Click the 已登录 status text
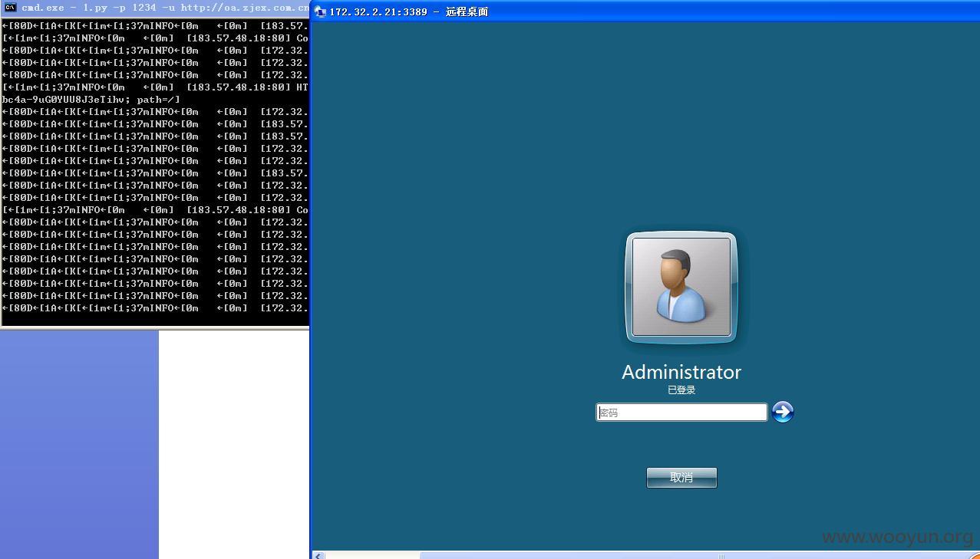The width and height of the screenshot is (980, 559). click(681, 390)
